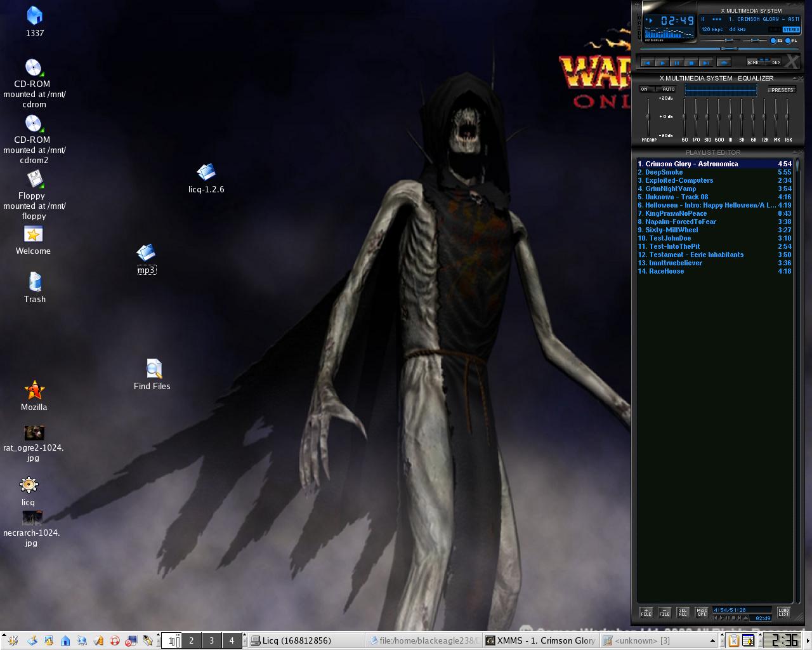Open Klipper clipboard tray icon
Viewport: 812px width, 650px height.
734,640
